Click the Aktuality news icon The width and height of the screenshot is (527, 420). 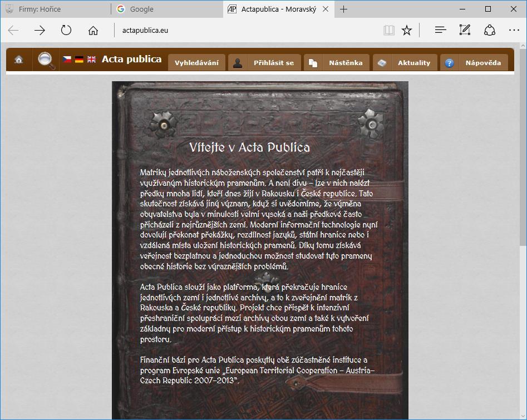click(382, 63)
